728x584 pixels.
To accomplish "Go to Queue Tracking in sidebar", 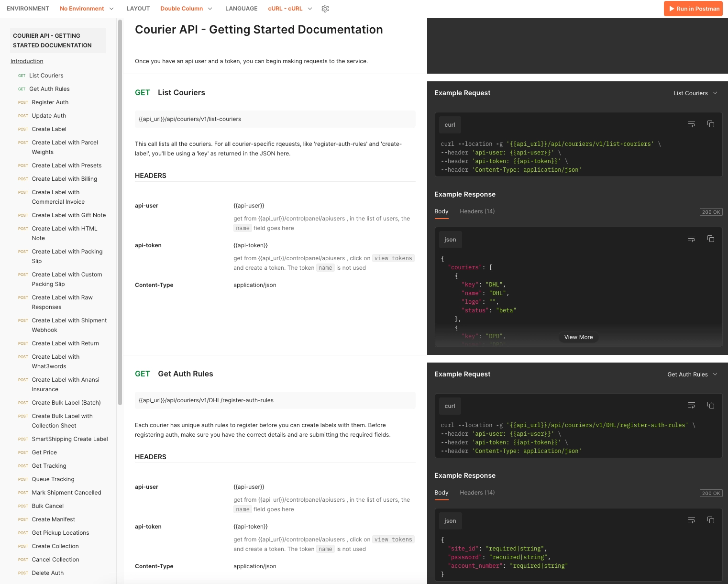I will click(x=53, y=479).
